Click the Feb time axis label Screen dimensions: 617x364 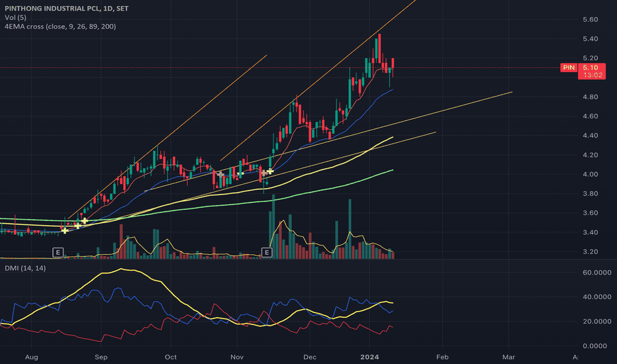(x=442, y=357)
